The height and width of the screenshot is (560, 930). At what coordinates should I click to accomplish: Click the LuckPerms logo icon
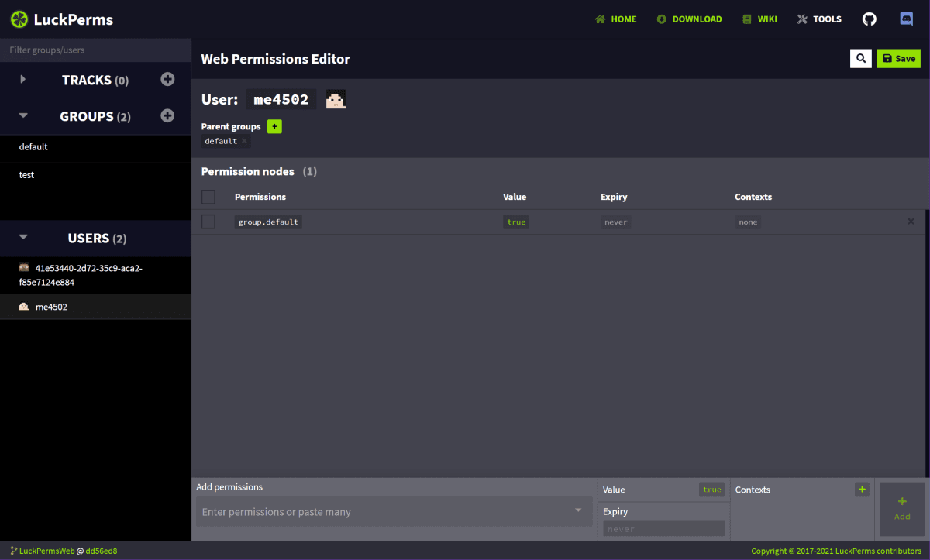[17, 19]
